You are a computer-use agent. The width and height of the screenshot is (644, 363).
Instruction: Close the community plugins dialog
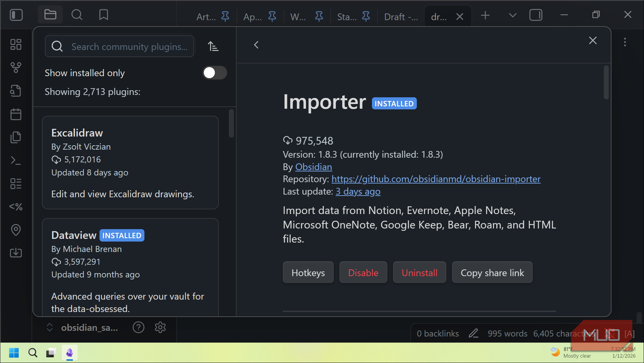pyautogui.click(x=593, y=41)
